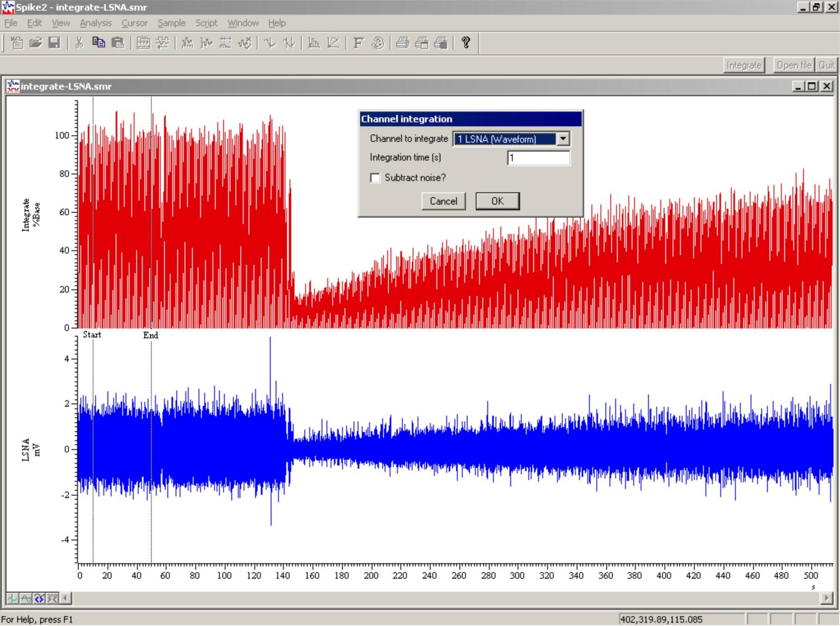Open the File menu

pyautogui.click(x=11, y=23)
